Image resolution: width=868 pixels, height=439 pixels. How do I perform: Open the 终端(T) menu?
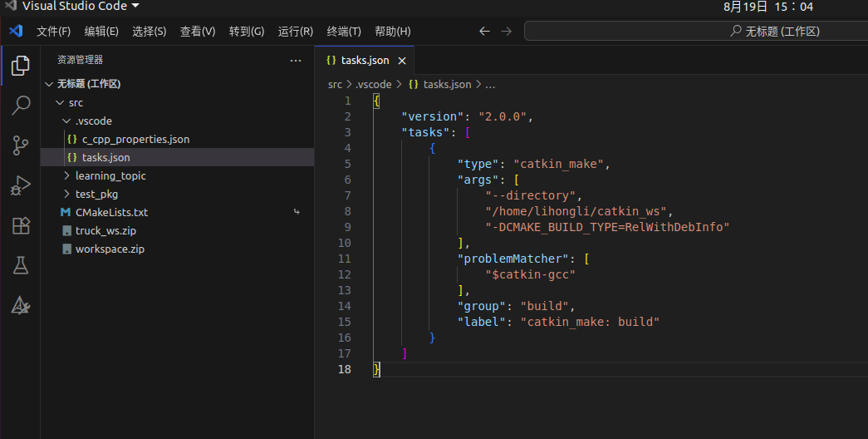(344, 31)
